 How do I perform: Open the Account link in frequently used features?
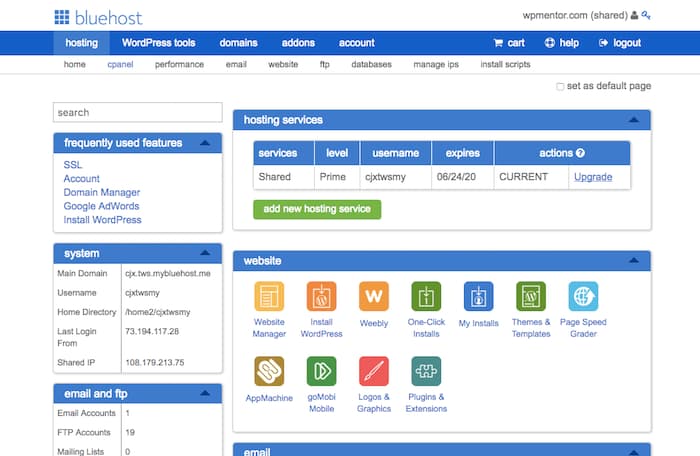pyautogui.click(x=81, y=179)
